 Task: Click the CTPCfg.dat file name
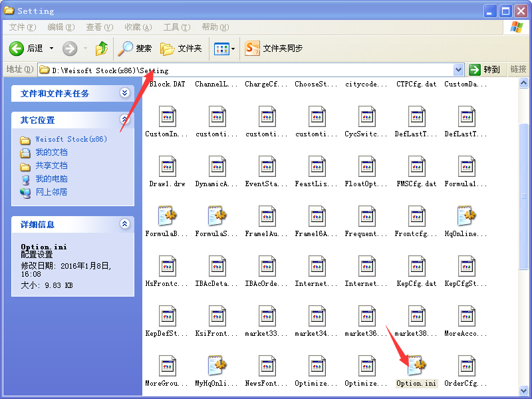pyautogui.click(x=416, y=84)
